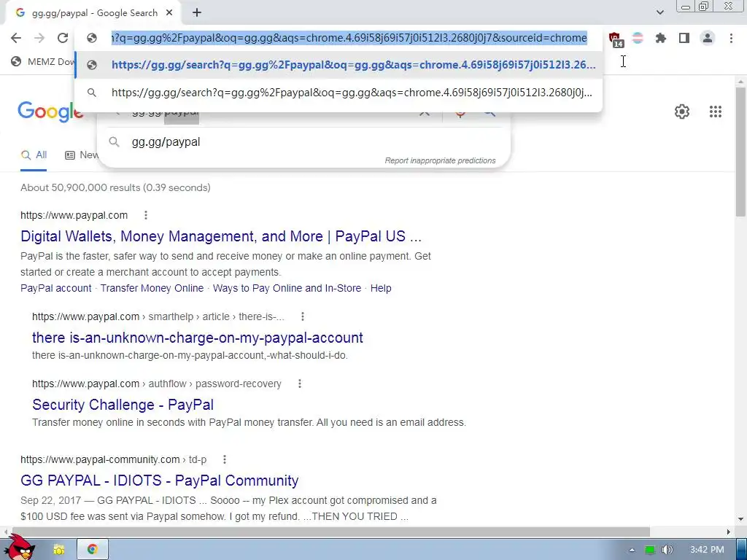Screen dimensions: 747x560
Task: Switch to the News results tab
Action: (x=82, y=155)
